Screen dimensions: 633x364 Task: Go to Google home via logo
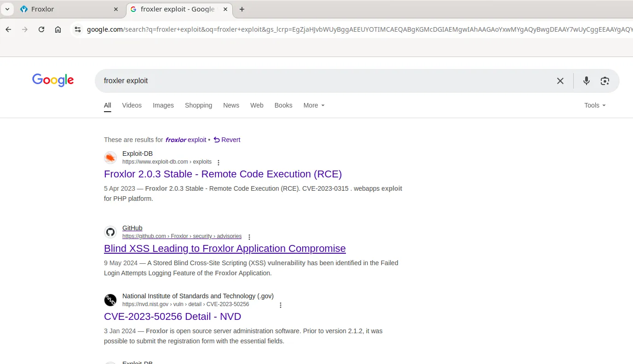[x=53, y=80]
